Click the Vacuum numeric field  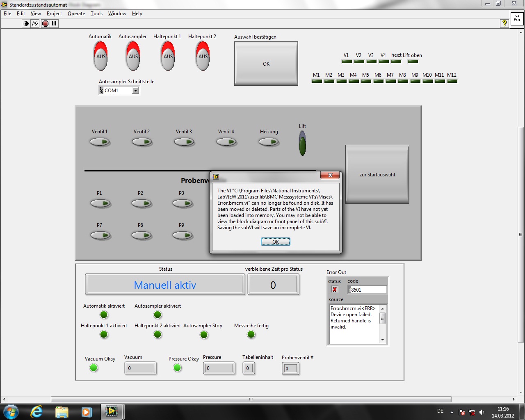click(x=140, y=368)
